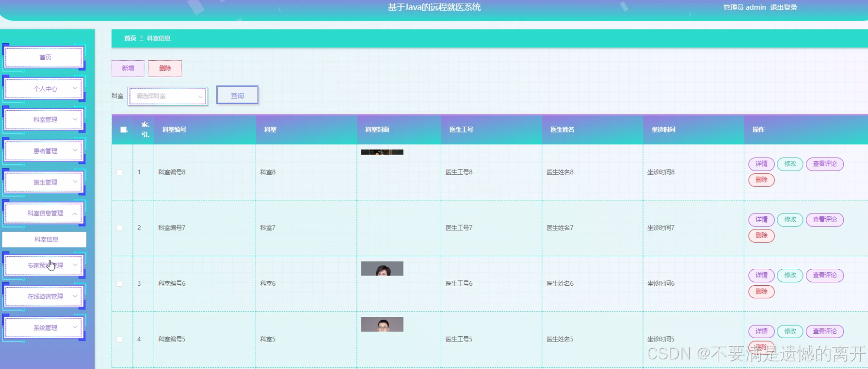The image size is (868, 369).
Task: Click 修改 for 科室编号8 row
Action: tap(790, 164)
